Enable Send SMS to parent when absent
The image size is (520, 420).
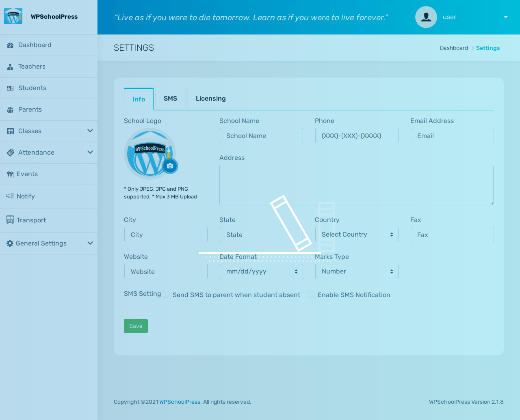166,295
